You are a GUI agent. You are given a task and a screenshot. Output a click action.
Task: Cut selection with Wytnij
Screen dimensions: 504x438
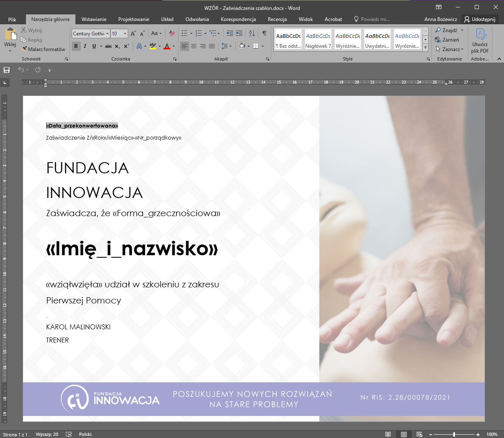pos(31,30)
